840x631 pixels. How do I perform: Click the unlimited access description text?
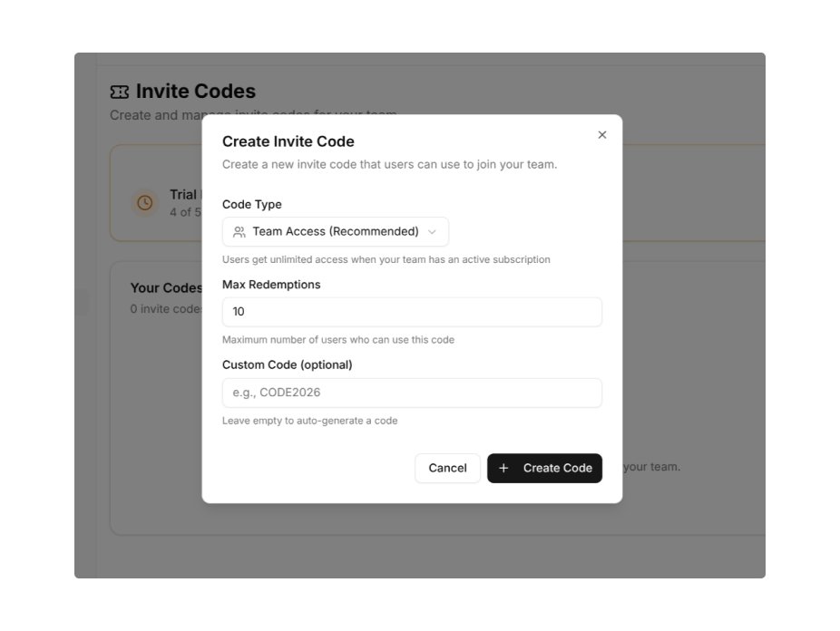point(386,260)
